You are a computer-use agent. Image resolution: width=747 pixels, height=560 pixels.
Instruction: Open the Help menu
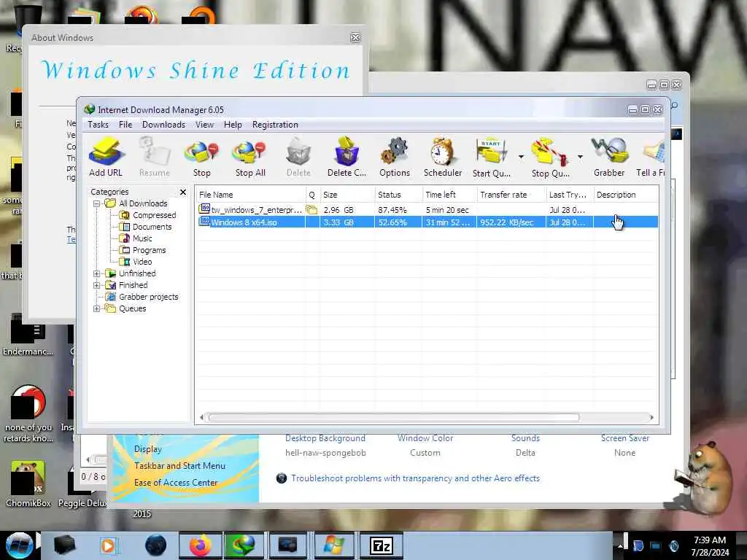click(x=233, y=125)
